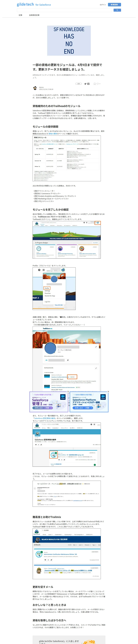138x644 pixels.
Task: Click the 更新を促すメール heading
Action: pyautogui.click(x=43, y=587)
